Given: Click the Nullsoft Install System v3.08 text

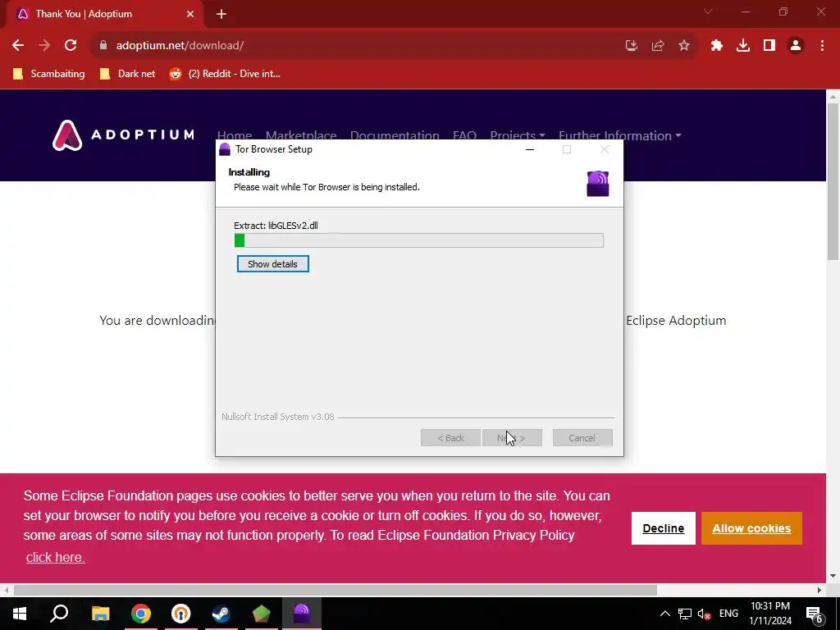Looking at the screenshot, I should coord(278,417).
